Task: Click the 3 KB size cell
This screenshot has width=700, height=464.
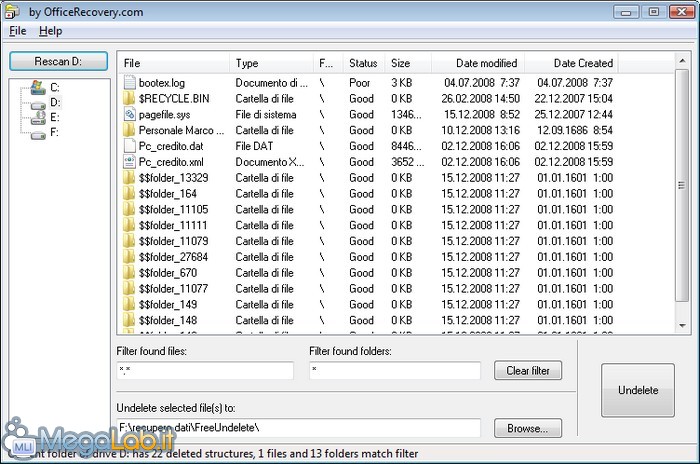Action: click(x=401, y=83)
